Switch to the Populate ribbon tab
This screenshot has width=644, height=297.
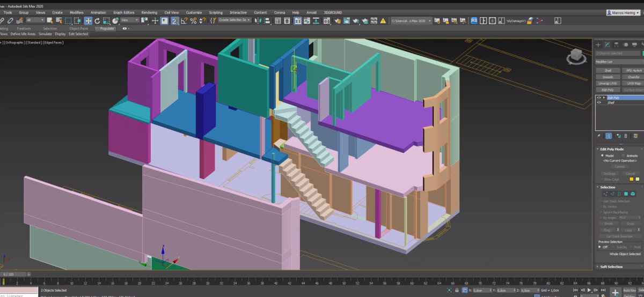point(107,28)
